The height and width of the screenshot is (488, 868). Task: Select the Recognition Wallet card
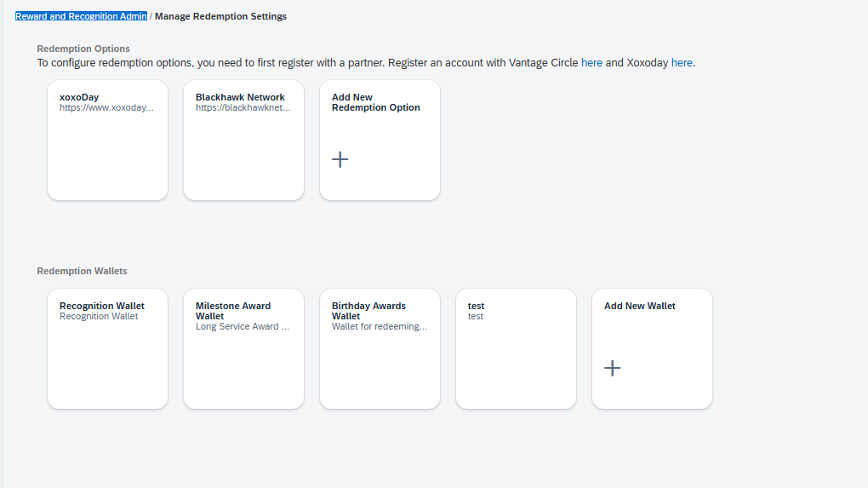(x=107, y=349)
